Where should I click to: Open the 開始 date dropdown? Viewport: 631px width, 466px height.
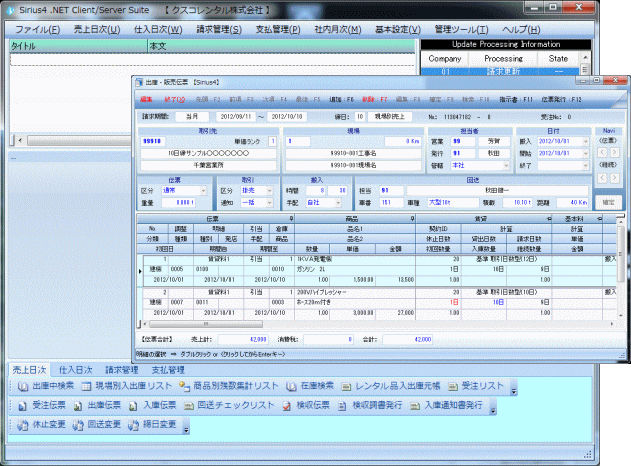[x=586, y=153]
